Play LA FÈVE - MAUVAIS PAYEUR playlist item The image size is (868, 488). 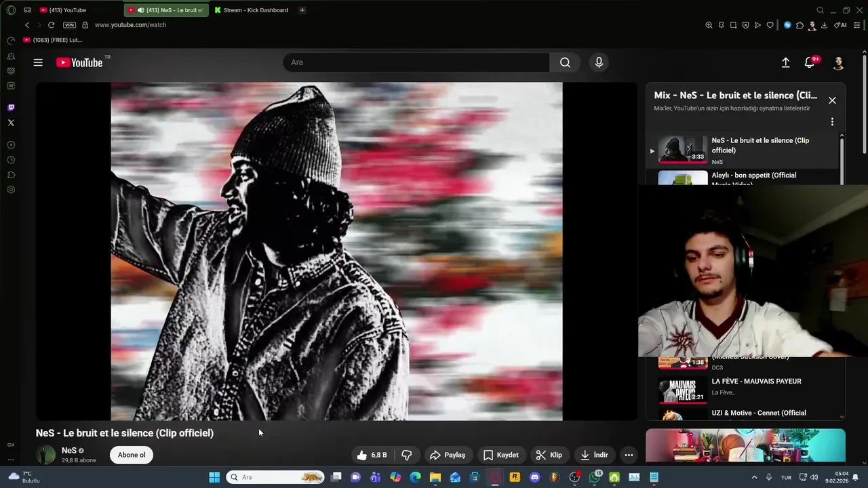click(743, 390)
